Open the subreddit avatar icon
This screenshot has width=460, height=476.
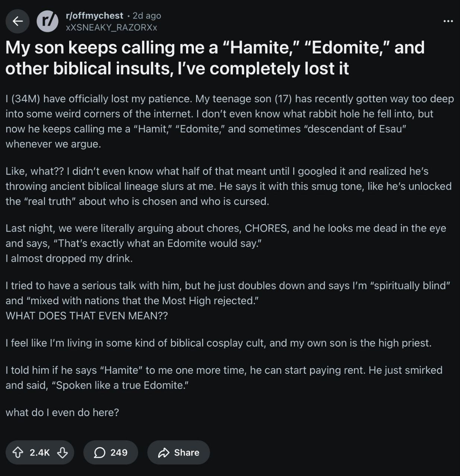(48, 21)
